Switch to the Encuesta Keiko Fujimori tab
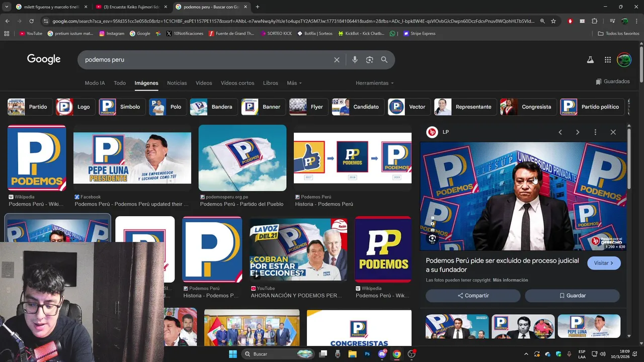This screenshot has height=362, width=644. tap(132, 7)
